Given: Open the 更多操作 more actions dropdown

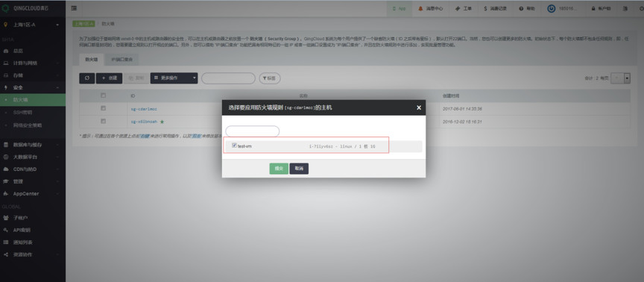Looking at the screenshot, I should click(x=174, y=78).
